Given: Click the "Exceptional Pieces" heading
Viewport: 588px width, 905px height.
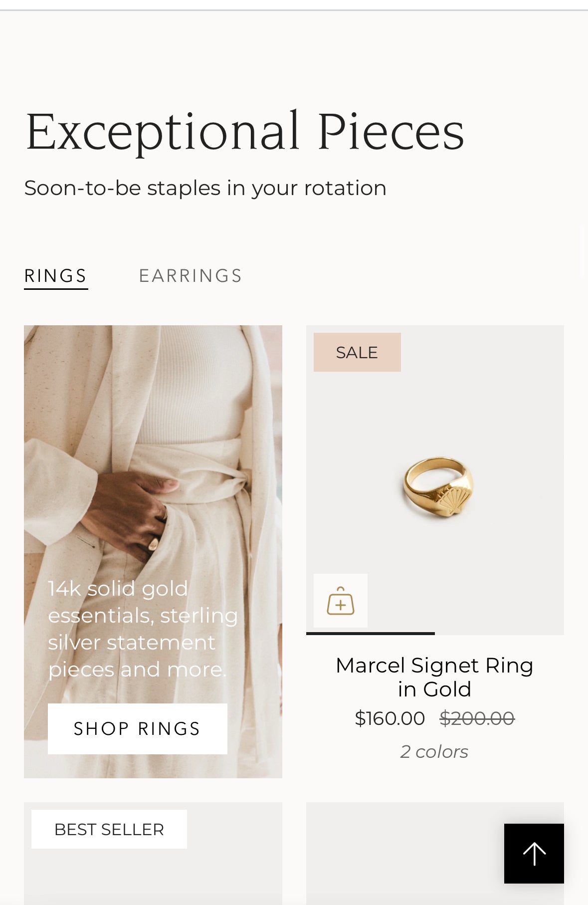Looking at the screenshot, I should coord(245,132).
